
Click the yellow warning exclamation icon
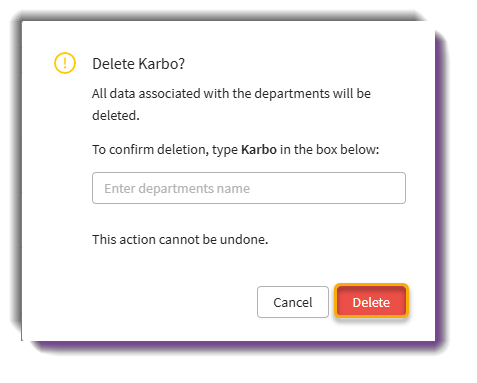tap(65, 63)
